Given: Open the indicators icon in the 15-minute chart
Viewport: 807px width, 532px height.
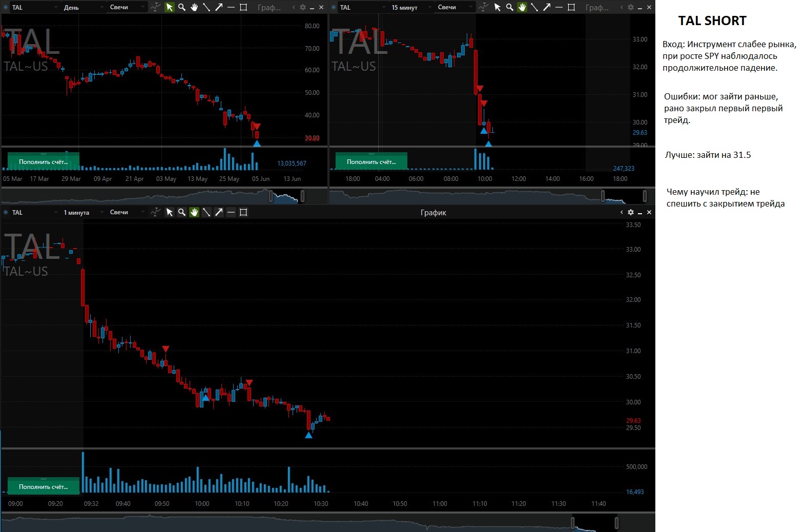Looking at the screenshot, I should (x=484, y=7).
